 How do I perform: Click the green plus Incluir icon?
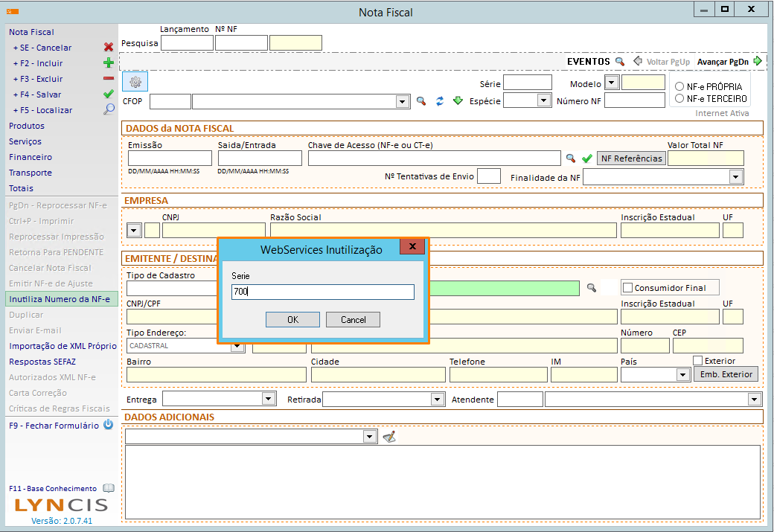pos(109,63)
